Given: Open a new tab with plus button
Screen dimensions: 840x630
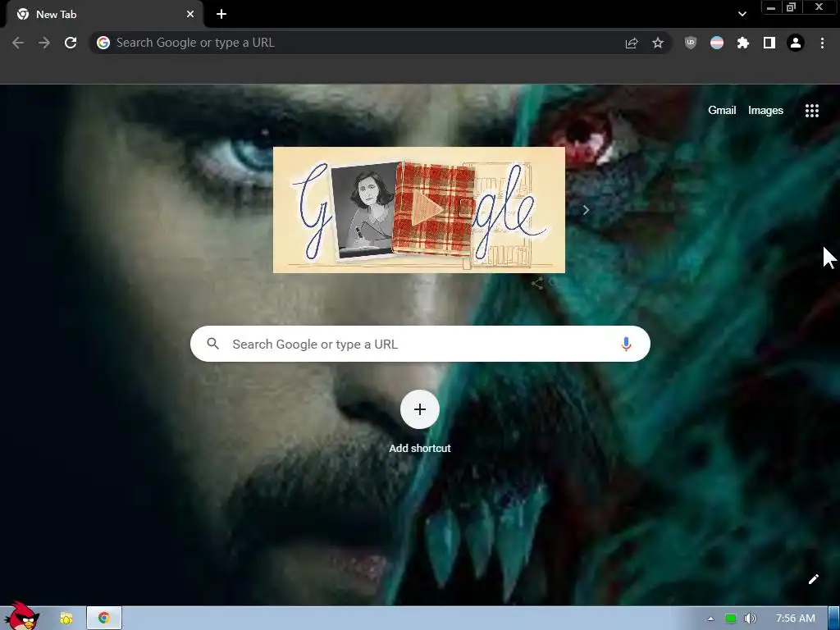Looking at the screenshot, I should coord(221,15).
